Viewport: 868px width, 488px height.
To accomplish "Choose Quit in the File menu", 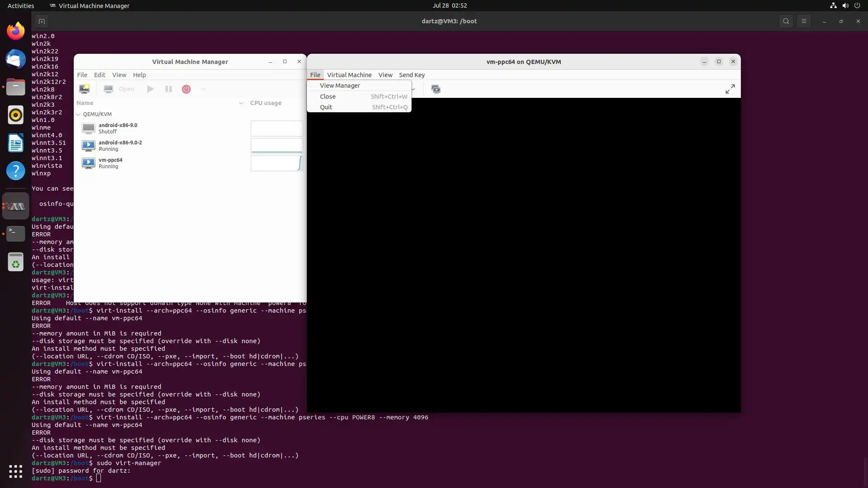I will (326, 107).
